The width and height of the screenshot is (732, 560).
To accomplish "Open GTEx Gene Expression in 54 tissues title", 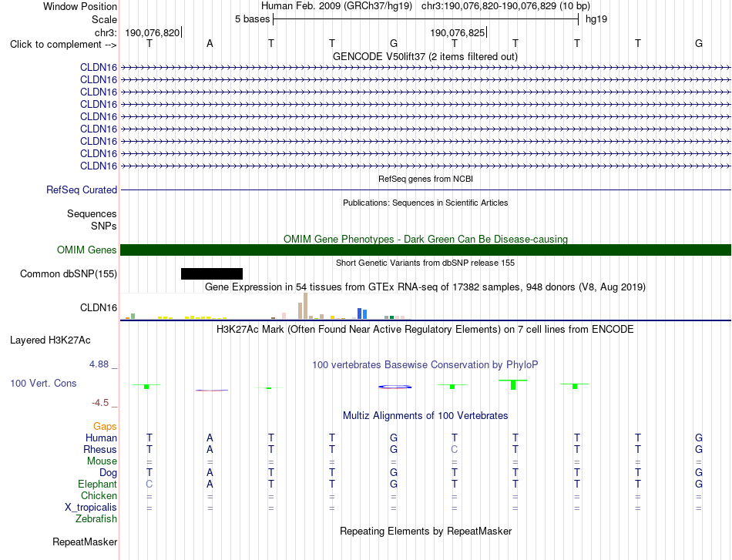I will [x=425, y=287].
